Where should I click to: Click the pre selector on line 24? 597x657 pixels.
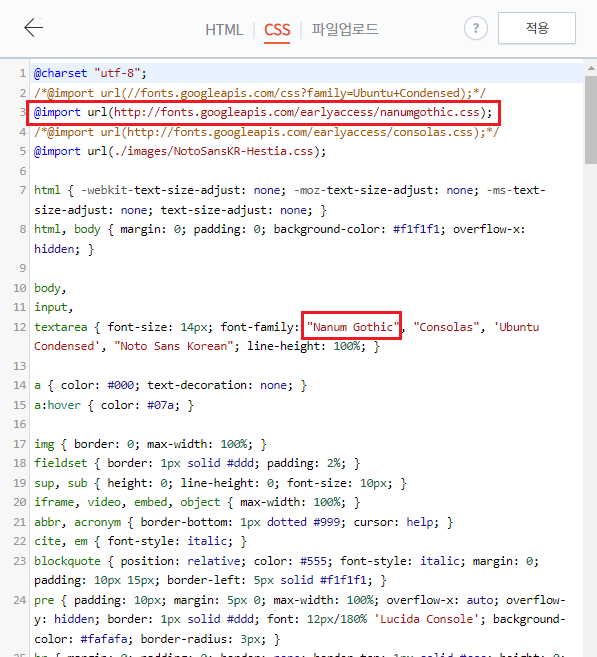[44, 600]
